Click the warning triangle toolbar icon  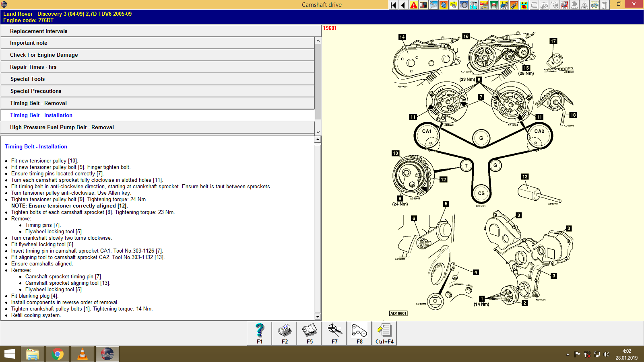coord(413,4)
